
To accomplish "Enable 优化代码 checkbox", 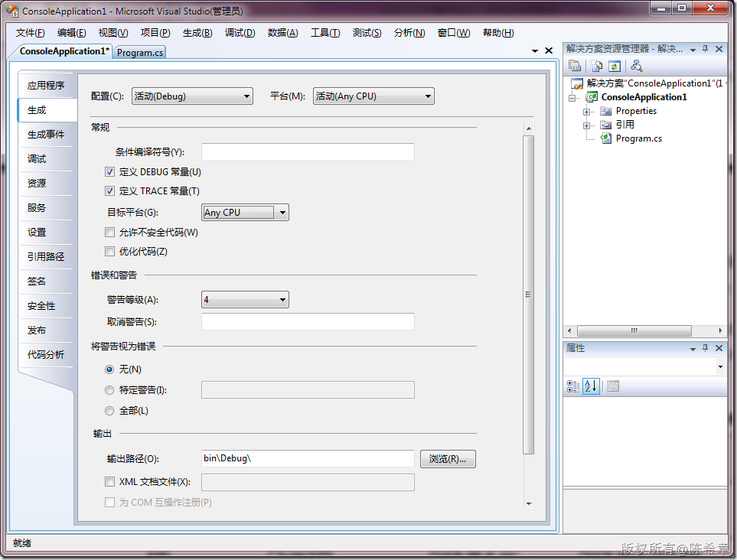I will coord(109,252).
